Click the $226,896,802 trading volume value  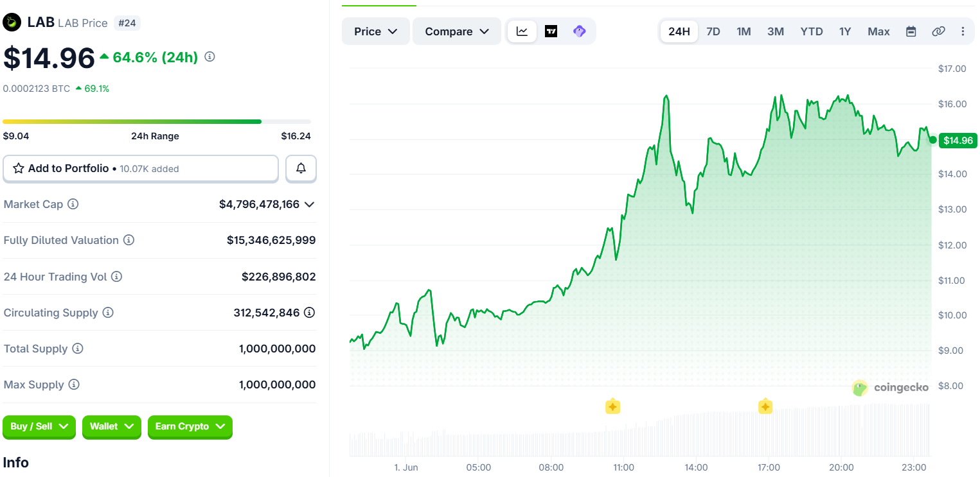[279, 277]
